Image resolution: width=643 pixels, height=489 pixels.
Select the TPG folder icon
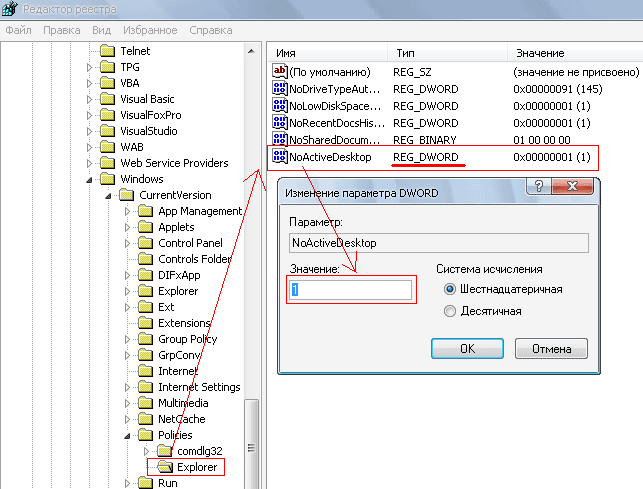click(x=108, y=67)
